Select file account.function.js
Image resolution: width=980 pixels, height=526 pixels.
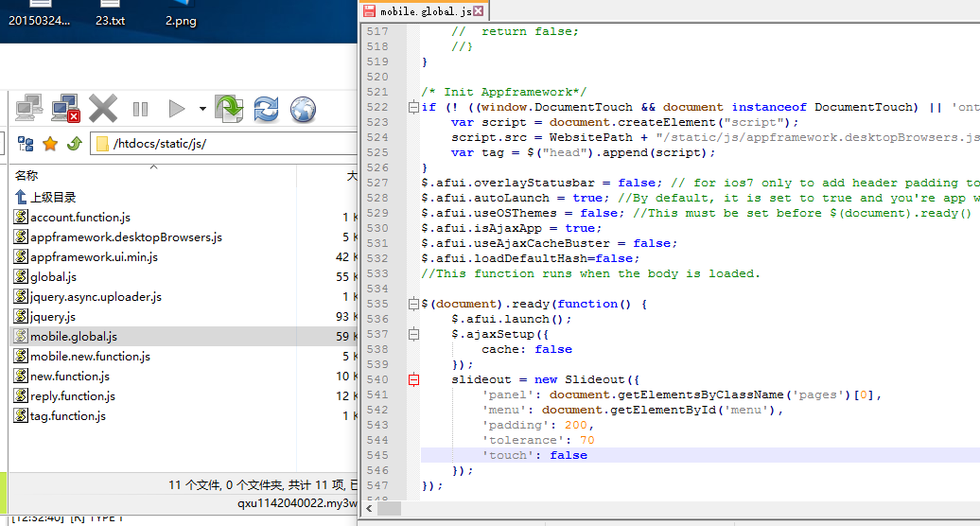point(72,218)
